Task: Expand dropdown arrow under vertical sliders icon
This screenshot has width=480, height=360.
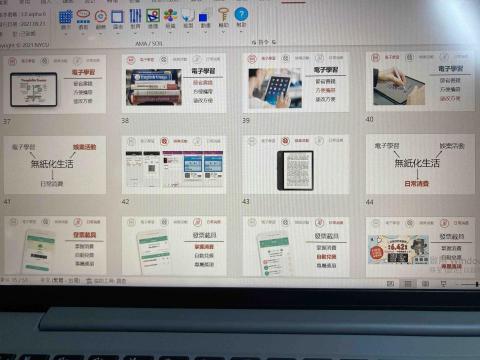Action: 135,33
